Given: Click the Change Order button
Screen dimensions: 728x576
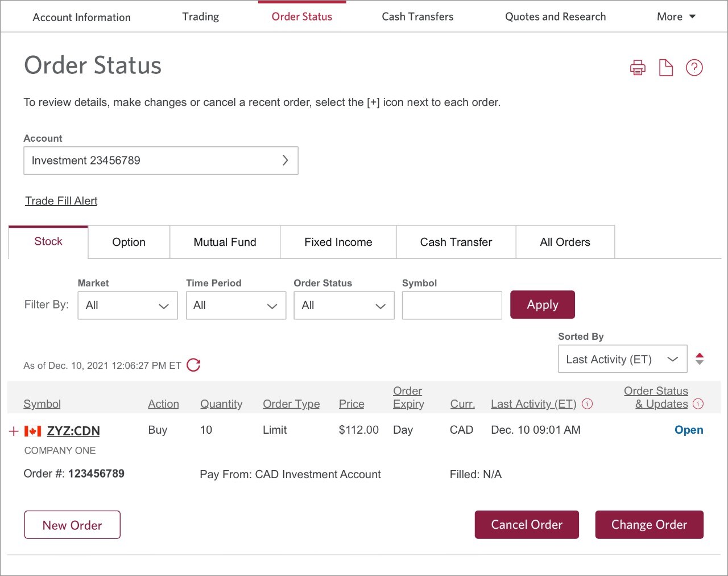Looking at the screenshot, I should point(649,524).
